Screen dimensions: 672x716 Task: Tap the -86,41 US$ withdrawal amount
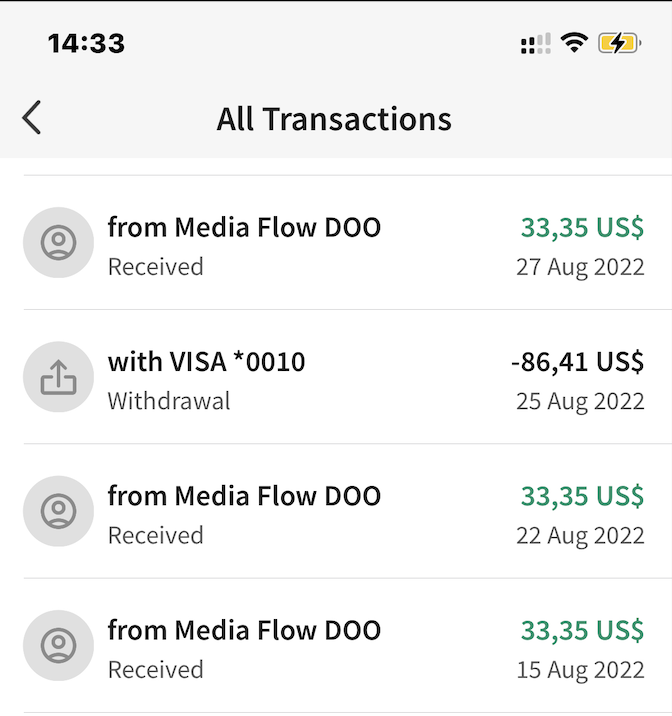tap(578, 362)
